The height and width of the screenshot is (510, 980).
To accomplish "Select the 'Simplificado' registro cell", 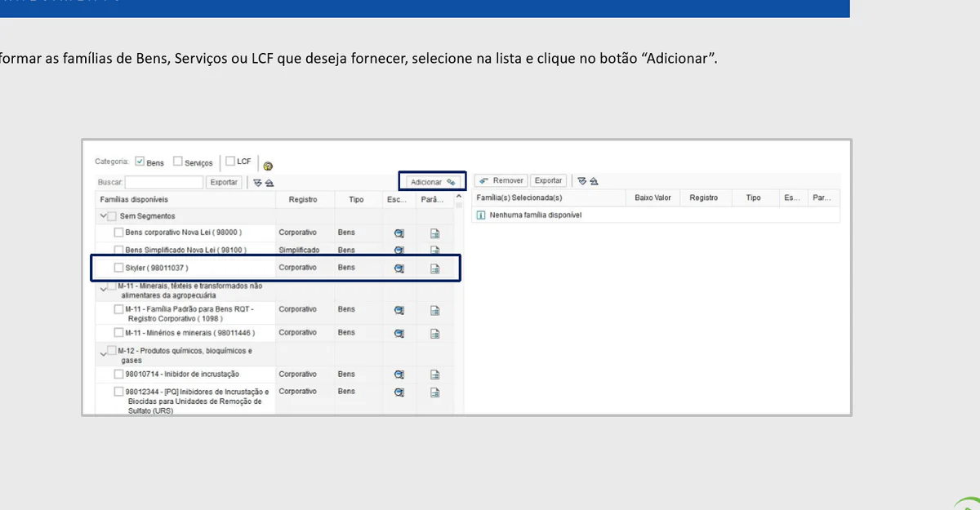I will point(299,250).
